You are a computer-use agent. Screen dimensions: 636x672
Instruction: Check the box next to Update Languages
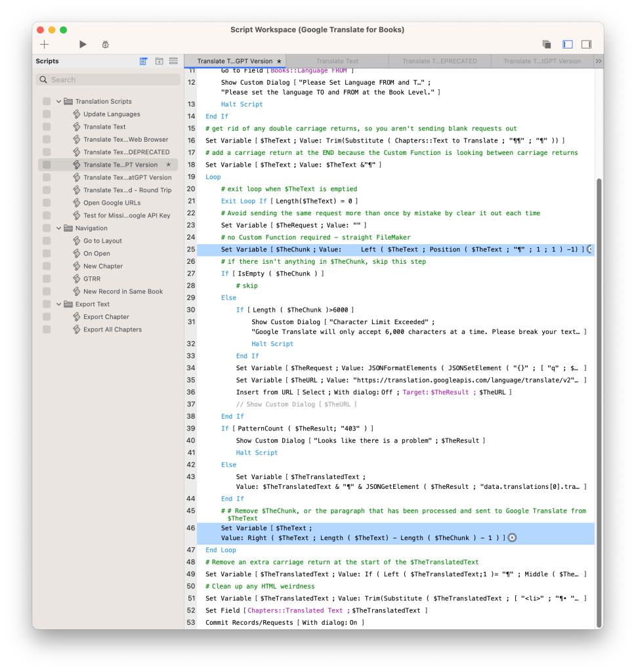click(x=47, y=114)
